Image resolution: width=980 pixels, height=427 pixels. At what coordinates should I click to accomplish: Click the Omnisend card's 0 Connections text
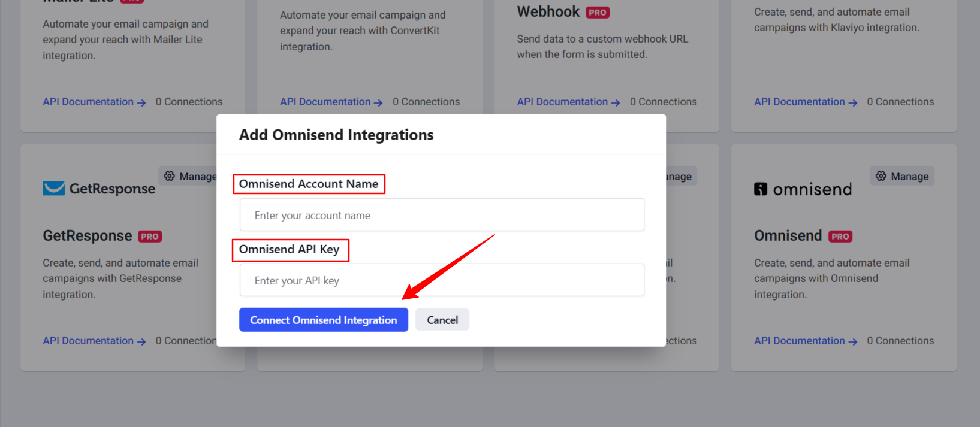[900, 341]
